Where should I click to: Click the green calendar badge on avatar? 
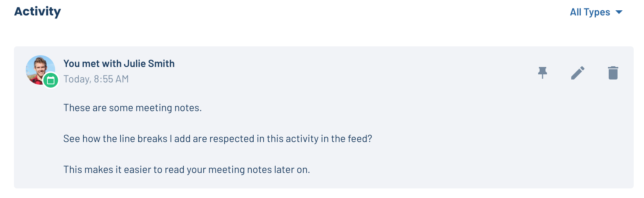tap(51, 80)
